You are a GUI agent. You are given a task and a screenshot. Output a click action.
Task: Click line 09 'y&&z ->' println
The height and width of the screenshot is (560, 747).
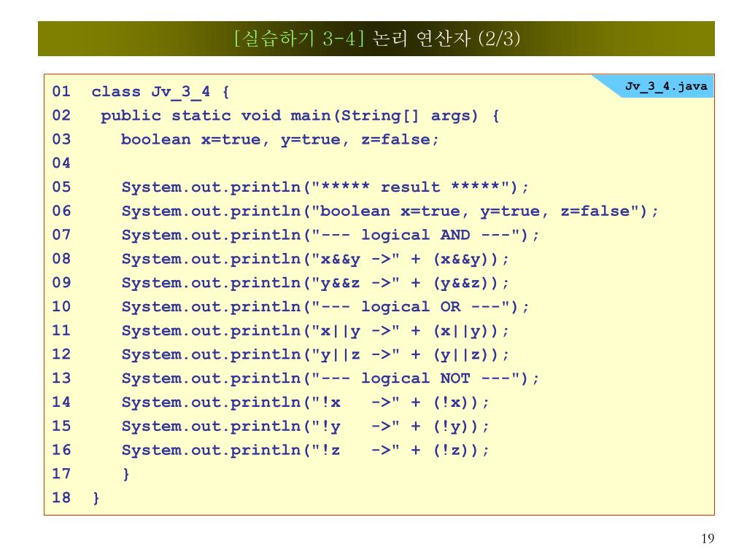315,283
